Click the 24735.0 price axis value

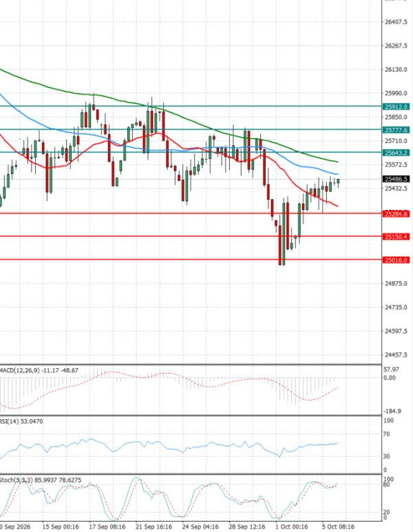pyautogui.click(x=396, y=308)
